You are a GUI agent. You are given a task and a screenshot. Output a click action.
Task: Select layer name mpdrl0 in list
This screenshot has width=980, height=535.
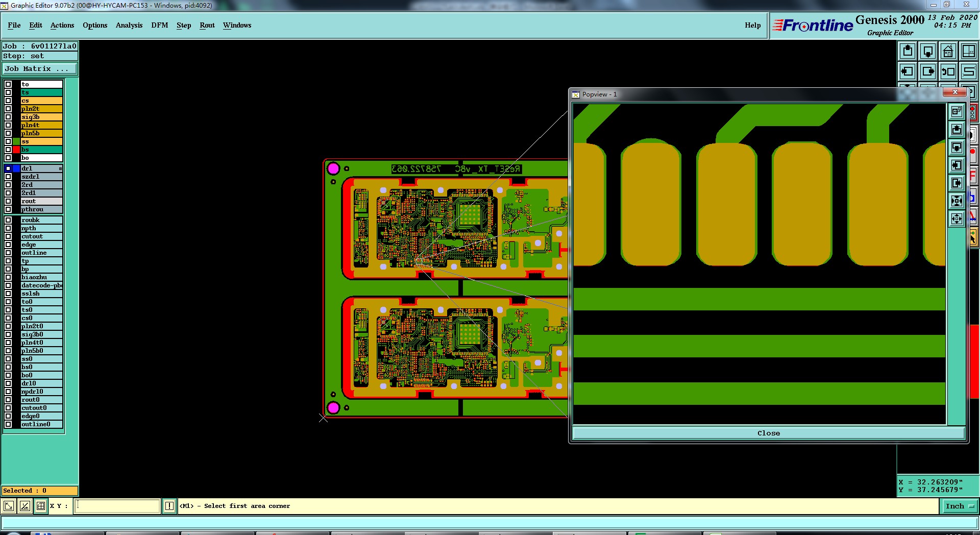41,392
